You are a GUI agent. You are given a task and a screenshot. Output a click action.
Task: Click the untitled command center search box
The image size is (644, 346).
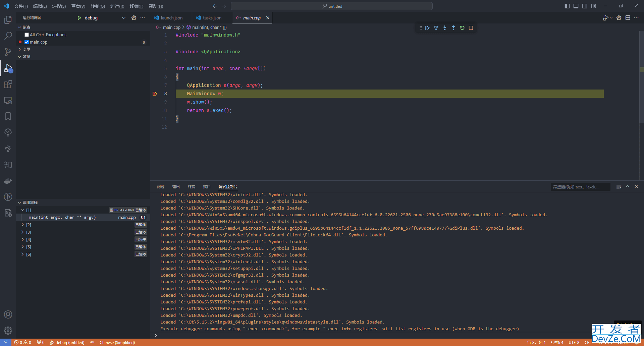332,6
